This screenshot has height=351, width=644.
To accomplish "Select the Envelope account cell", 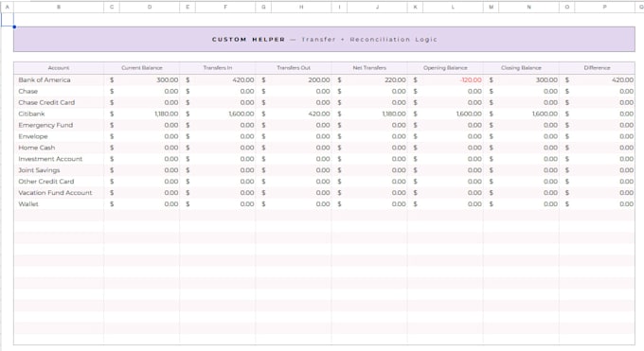I will [x=59, y=136].
